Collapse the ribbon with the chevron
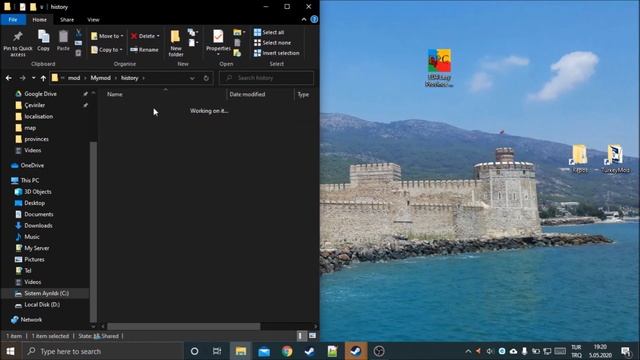640x360 pixels. pyautogui.click(x=304, y=19)
